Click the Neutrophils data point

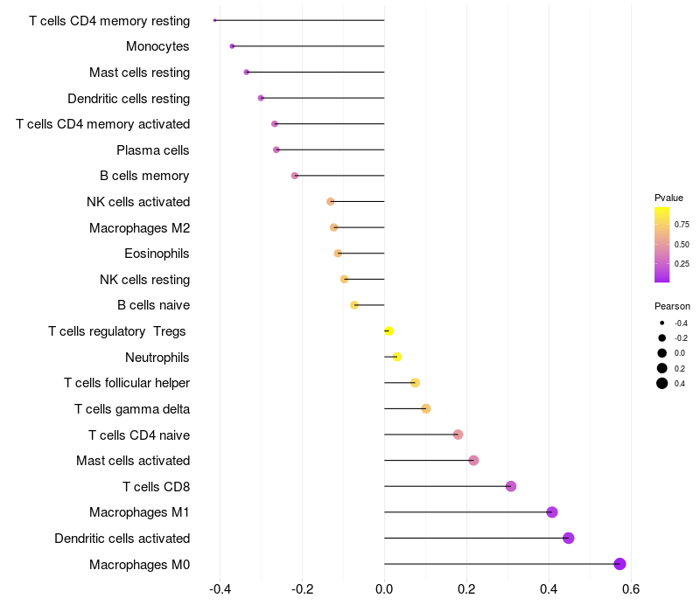397,357
